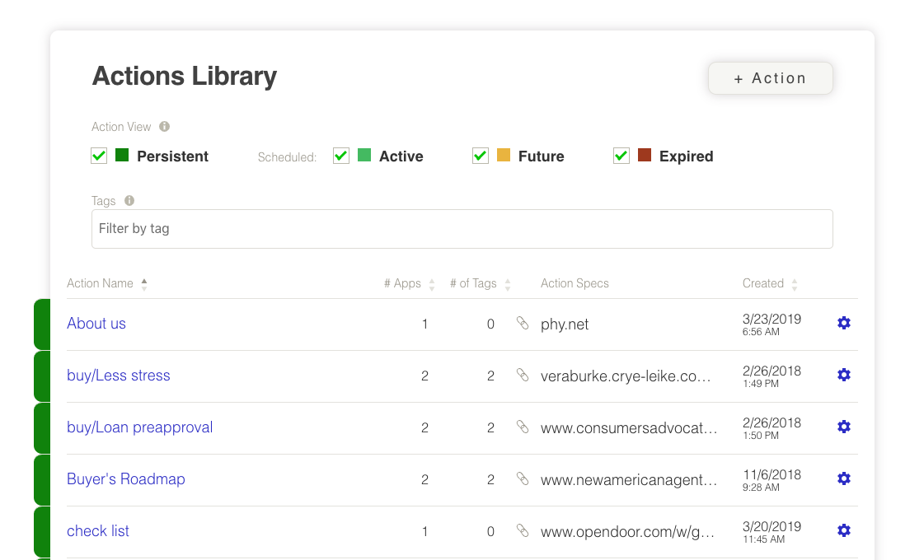Disable the Expired actions checkbox

point(621,156)
